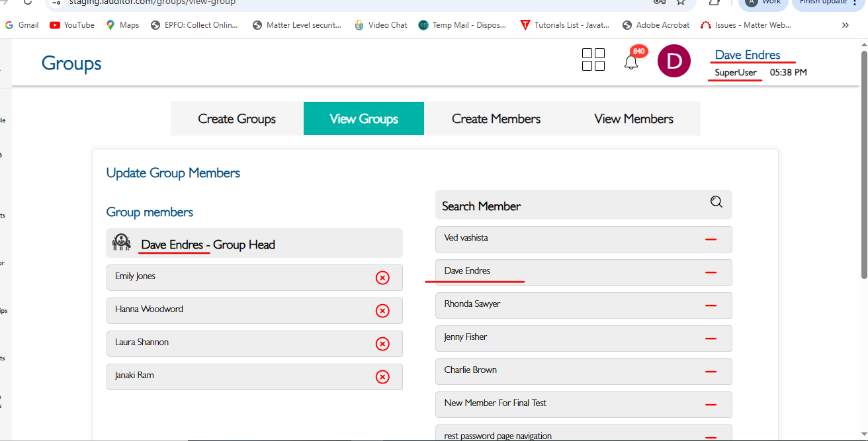
Task: Switch to the Create Groups tab
Action: tap(237, 119)
